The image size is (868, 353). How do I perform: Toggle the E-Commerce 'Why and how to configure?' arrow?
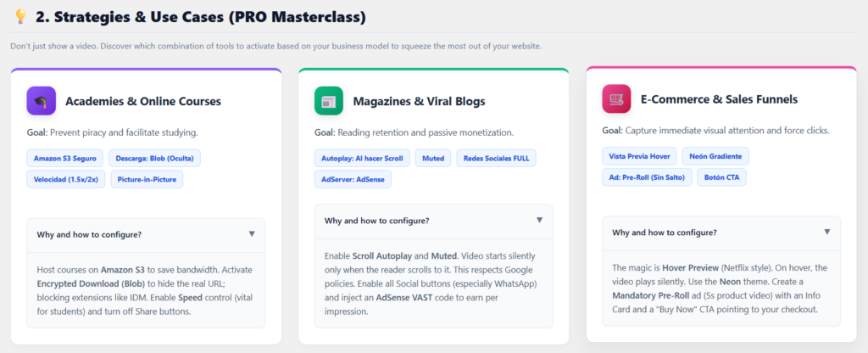click(x=827, y=232)
